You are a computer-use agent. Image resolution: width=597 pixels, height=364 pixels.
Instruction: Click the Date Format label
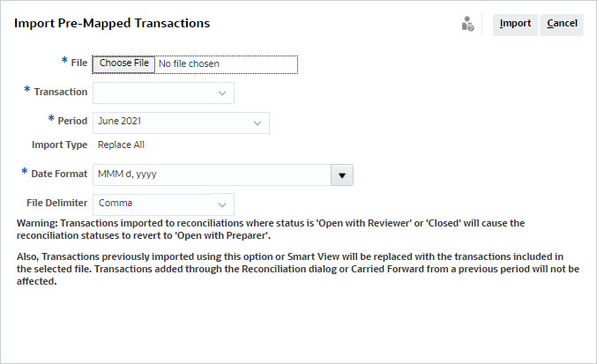59,175
